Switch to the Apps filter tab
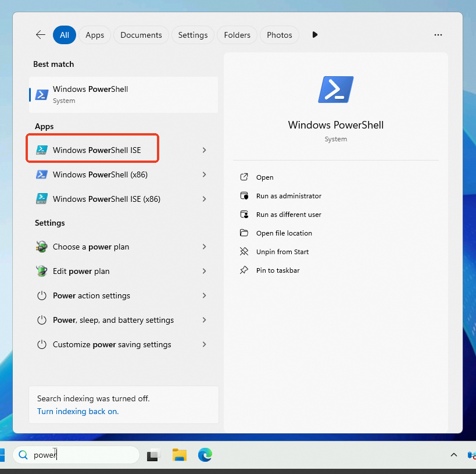This screenshot has width=476, height=474. [95, 35]
